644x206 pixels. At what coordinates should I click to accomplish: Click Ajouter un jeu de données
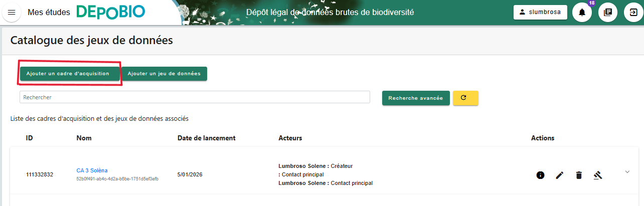coord(164,74)
